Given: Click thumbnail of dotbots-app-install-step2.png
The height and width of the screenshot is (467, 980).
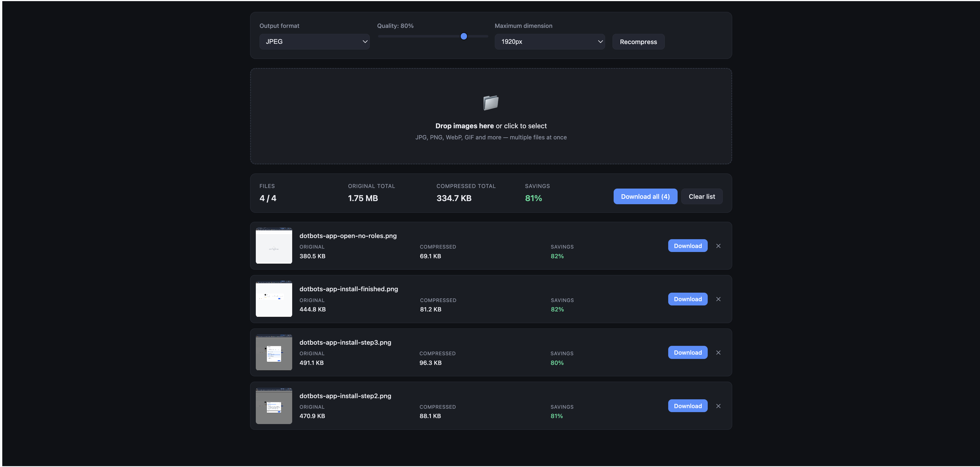Looking at the screenshot, I should 273,406.
